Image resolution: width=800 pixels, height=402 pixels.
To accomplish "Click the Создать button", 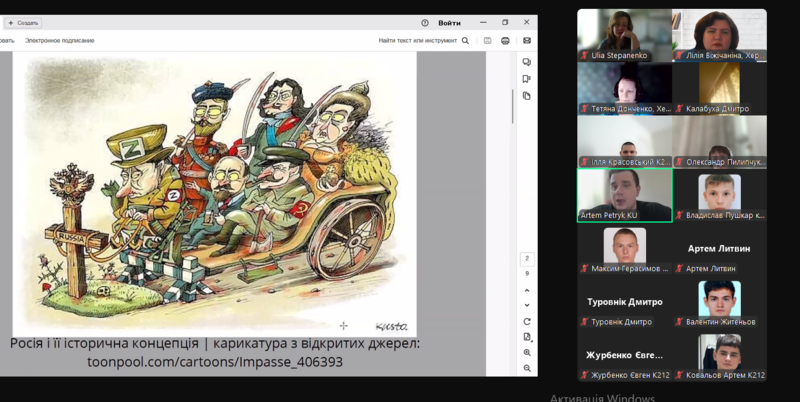I will [x=23, y=23].
